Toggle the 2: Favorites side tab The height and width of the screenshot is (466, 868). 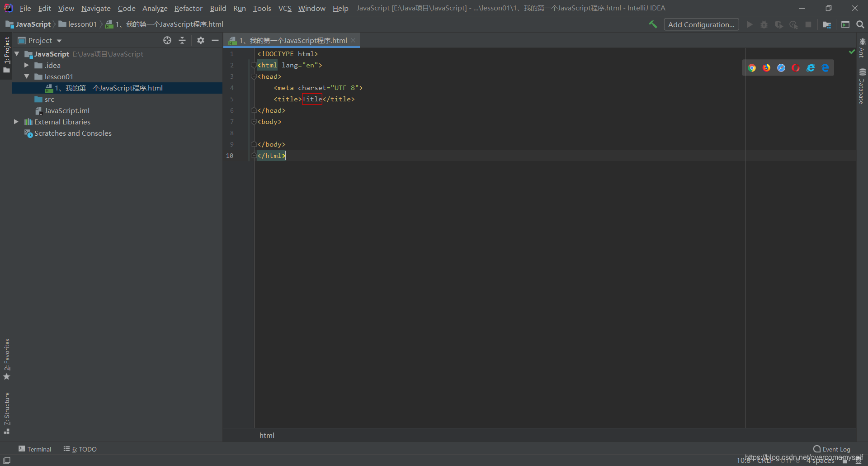click(x=6, y=360)
